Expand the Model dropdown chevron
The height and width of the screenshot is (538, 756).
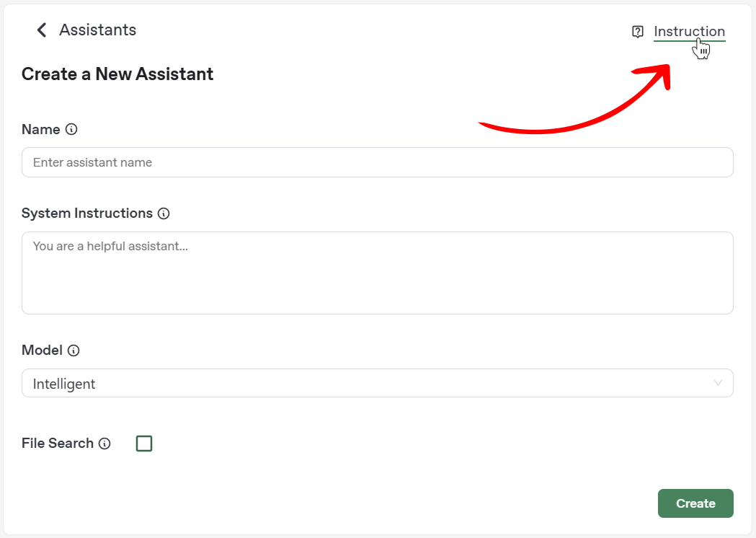coord(718,383)
